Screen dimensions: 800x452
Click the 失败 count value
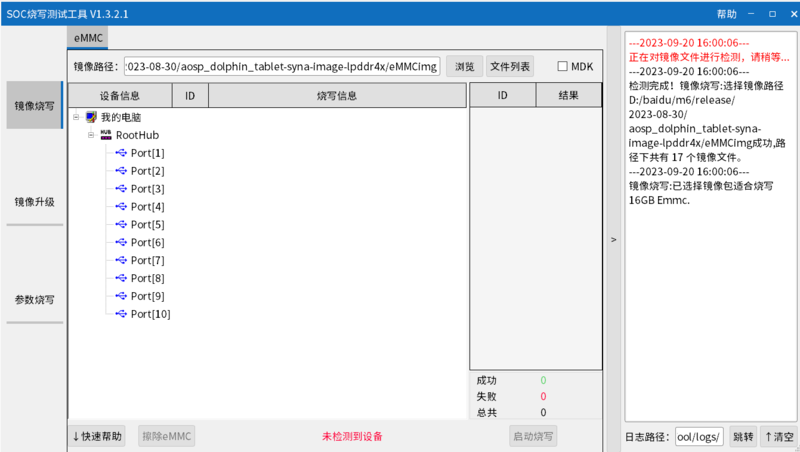pos(543,396)
